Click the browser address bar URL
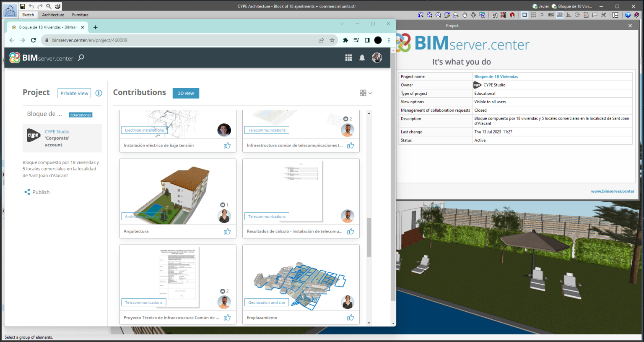The width and height of the screenshot is (644, 342). 90,40
